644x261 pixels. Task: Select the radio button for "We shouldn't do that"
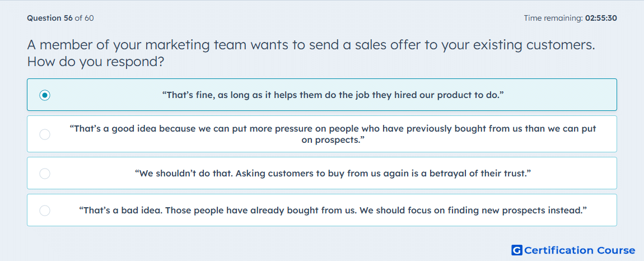point(45,174)
